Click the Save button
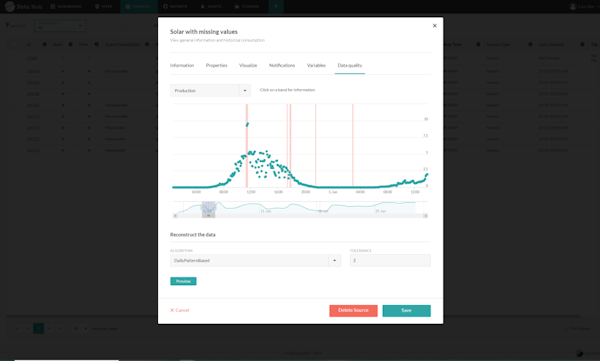Image resolution: width=600 pixels, height=361 pixels. [406, 310]
